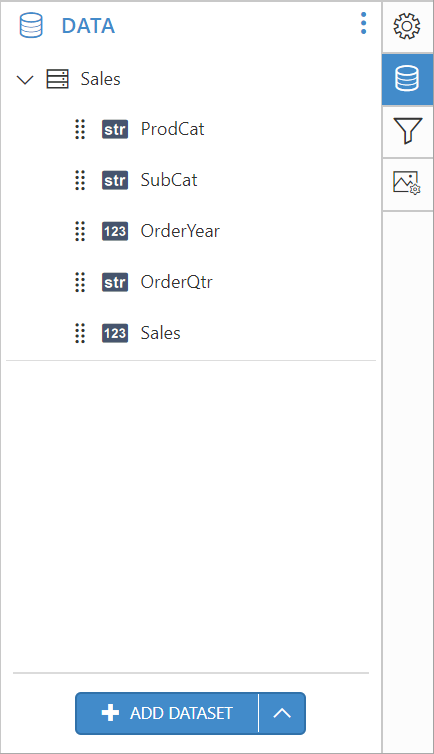Open the image settings panel
The height and width of the screenshot is (754, 434).
pos(407,184)
